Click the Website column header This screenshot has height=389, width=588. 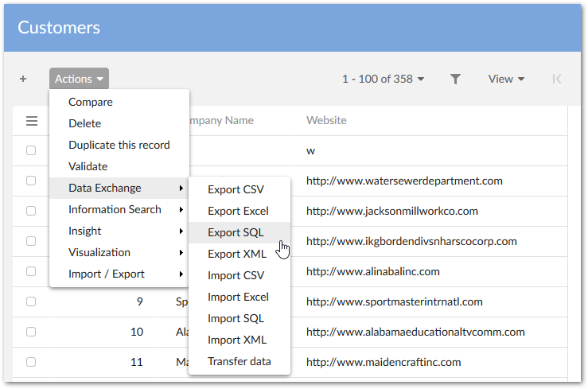click(326, 121)
